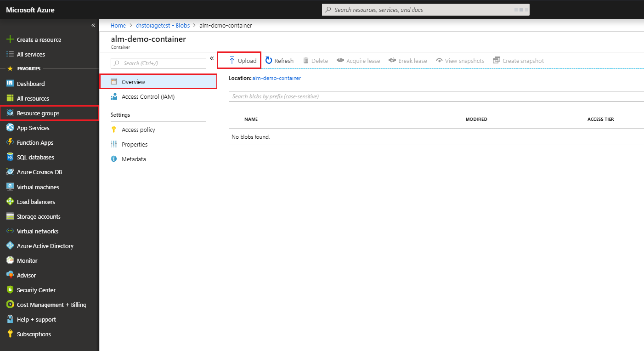The image size is (644, 351).
Task: Open Access policy settings
Action: pyautogui.click(x=138, y=130)
